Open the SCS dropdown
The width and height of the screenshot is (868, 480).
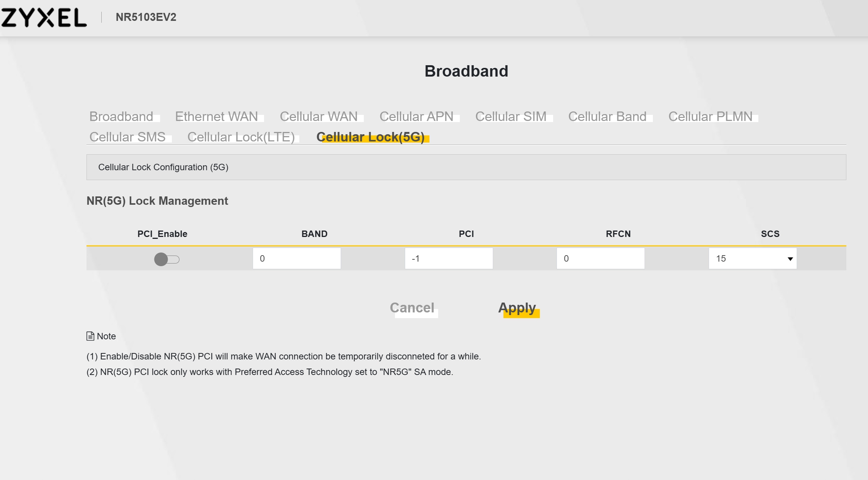coord(752,259)
